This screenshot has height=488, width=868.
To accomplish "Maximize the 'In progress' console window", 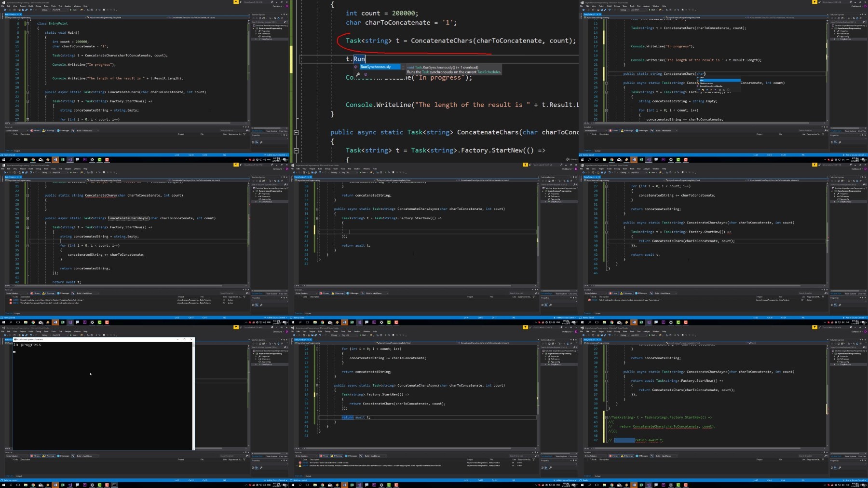I will [x=184, y=339].
